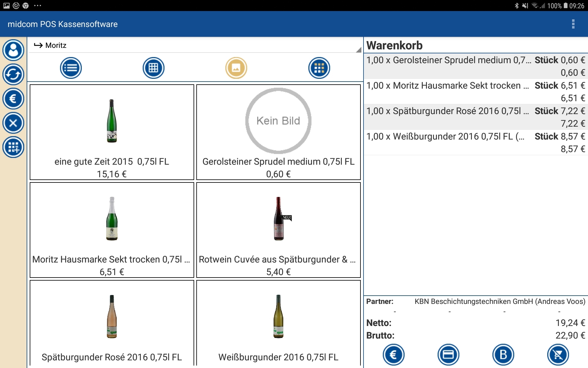Switch to tile grid view icon
588x368 pixels.
coord(319,68)
